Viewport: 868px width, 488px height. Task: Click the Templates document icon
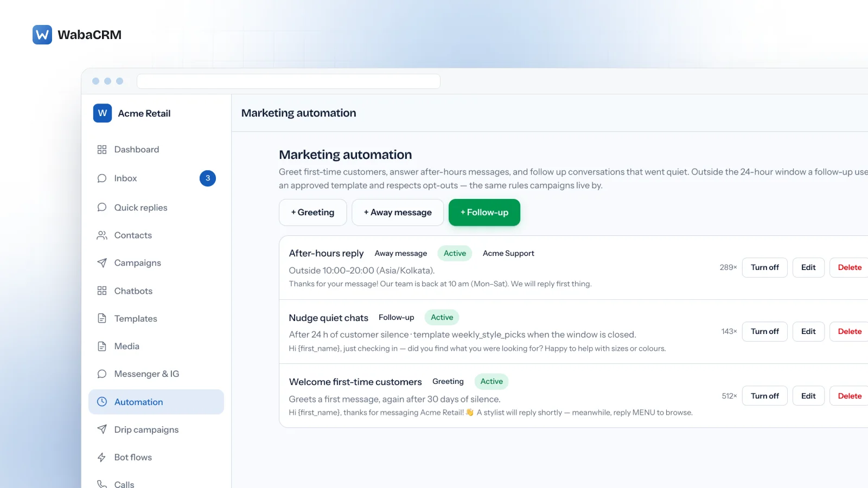[x=102, y=319]
